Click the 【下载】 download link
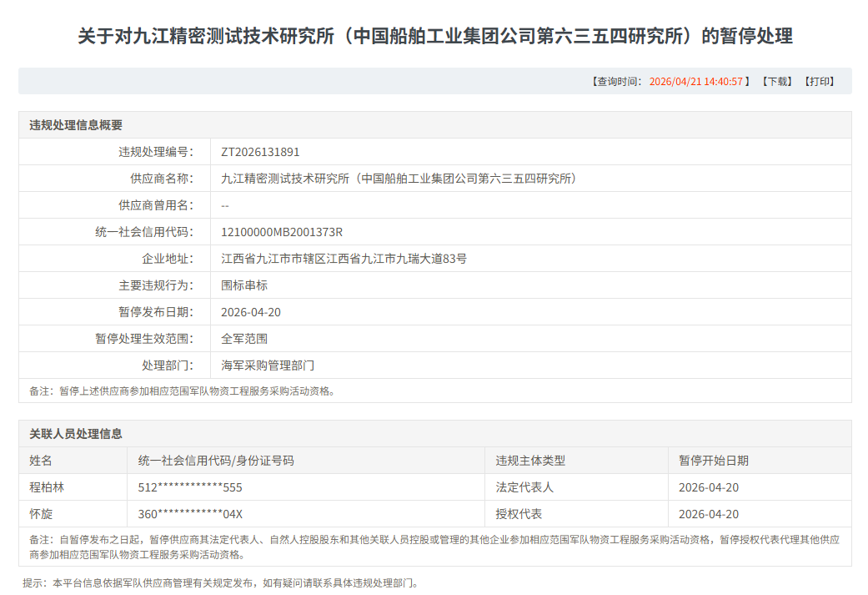Image resolution: width=868 pixels, height=595 pixels. pos(776,81)
